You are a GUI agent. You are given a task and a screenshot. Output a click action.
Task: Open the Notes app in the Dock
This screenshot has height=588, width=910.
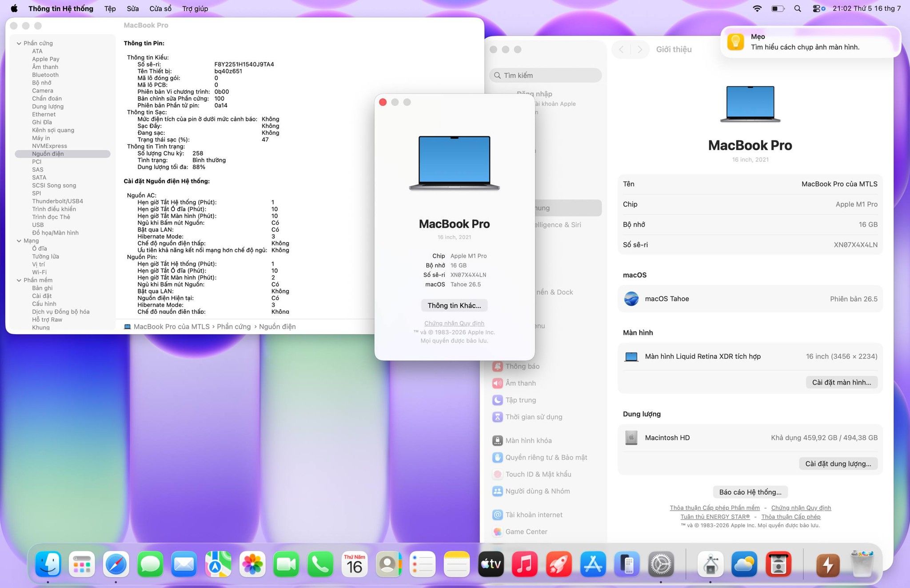point(456,564)
